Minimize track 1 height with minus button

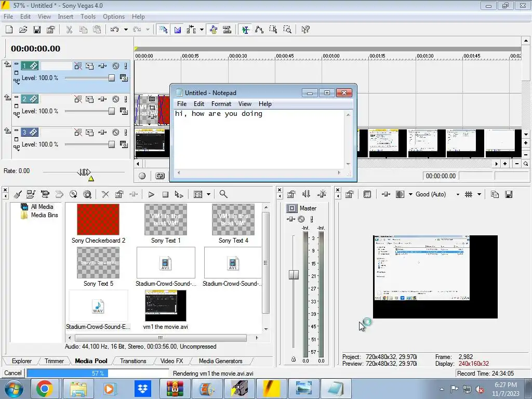[16, 63]
